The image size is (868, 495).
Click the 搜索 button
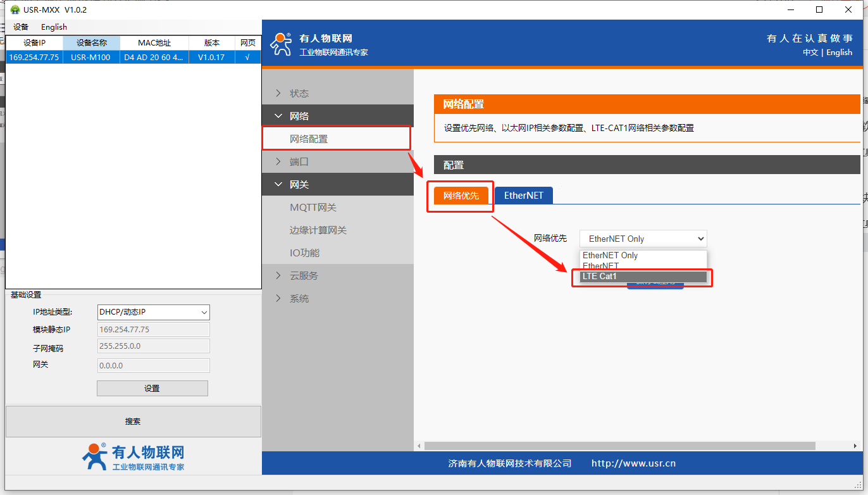133,421
